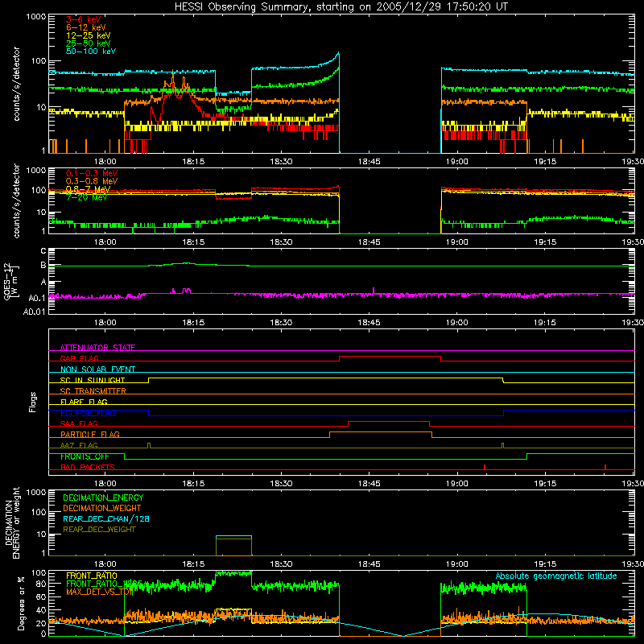Select the DECIMATION_WEIGHT legend label

(x=102, y=508)
